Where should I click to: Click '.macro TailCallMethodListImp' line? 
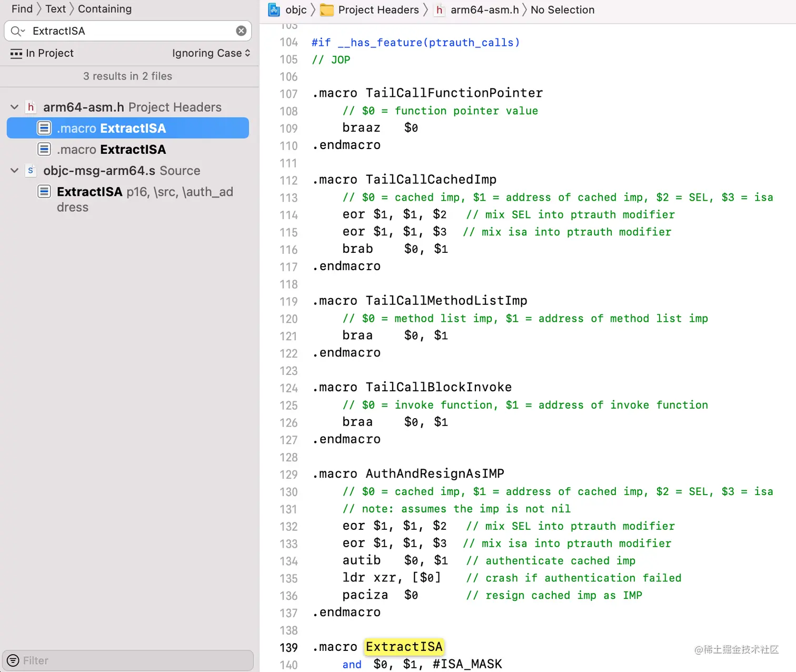pyautogui.click(x=420, y=301)
